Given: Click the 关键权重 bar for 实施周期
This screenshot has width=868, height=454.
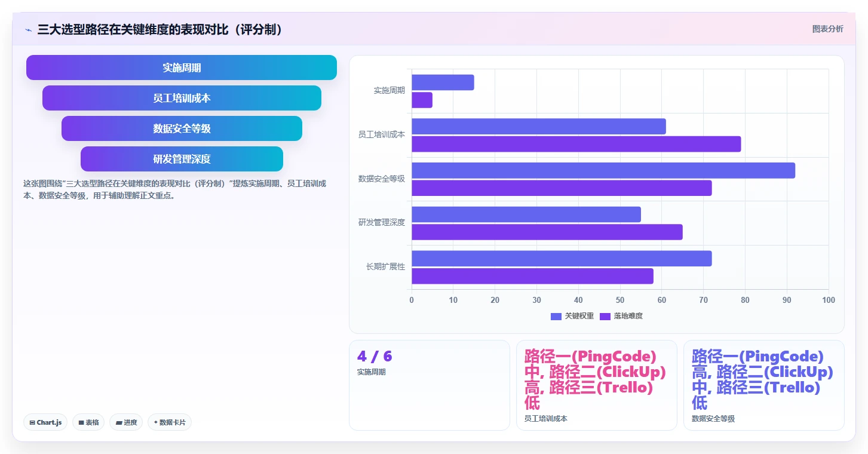Looking at the screenshot, I should 443,82.
